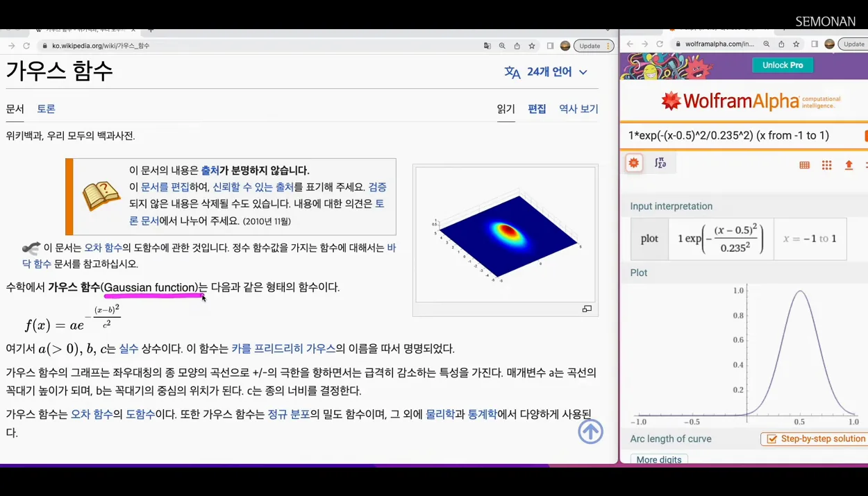
Task: Select the 편집 edit tab
Action: [537, 109]
